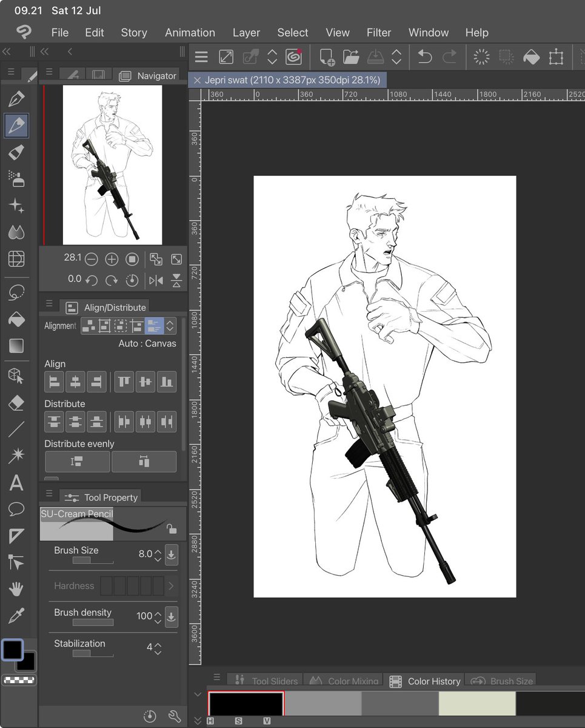This screenshot has width=585, height=728.
Task: Open the Animation menu
Action: [190, 33]
